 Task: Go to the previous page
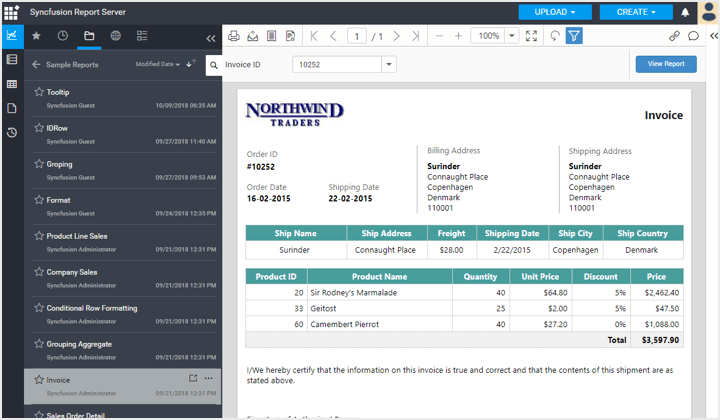(333, 36)
